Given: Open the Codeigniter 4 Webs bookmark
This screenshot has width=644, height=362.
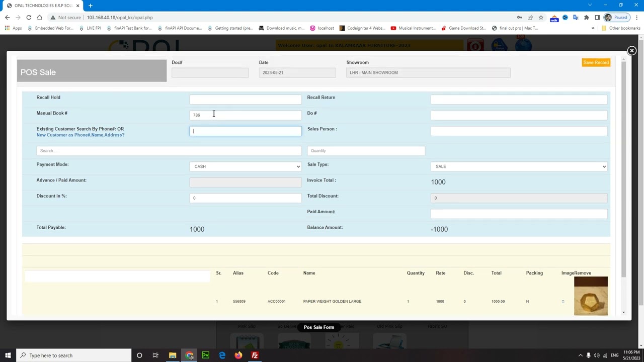Looking at the screenshot, I should tap(362, 28).
